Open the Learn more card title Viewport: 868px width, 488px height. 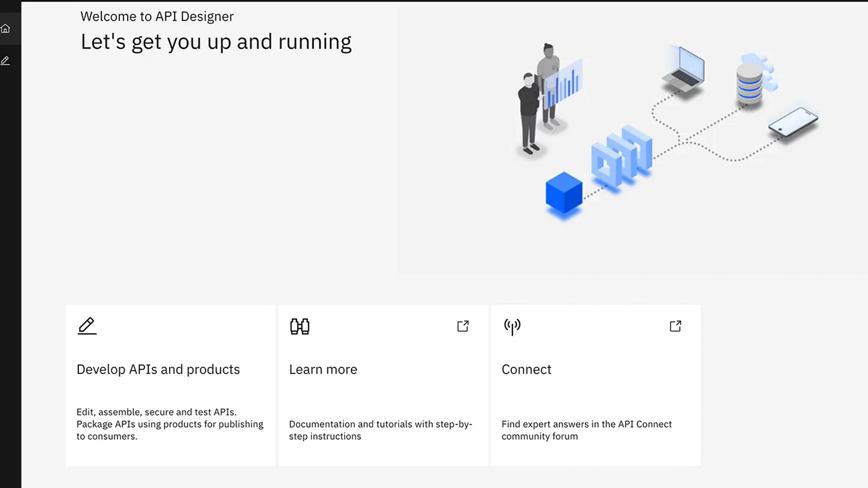323,370
